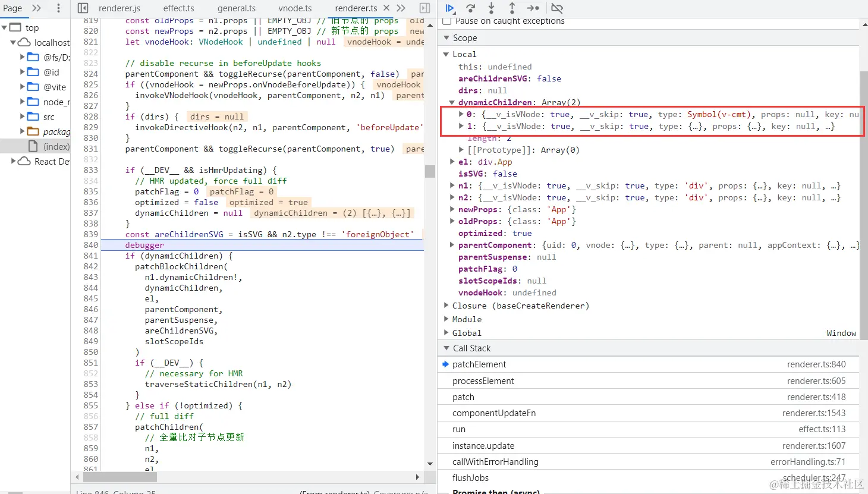Click the @vite folder icon
The width and height of the screenshot is (868, 494).
coord(33,87)
